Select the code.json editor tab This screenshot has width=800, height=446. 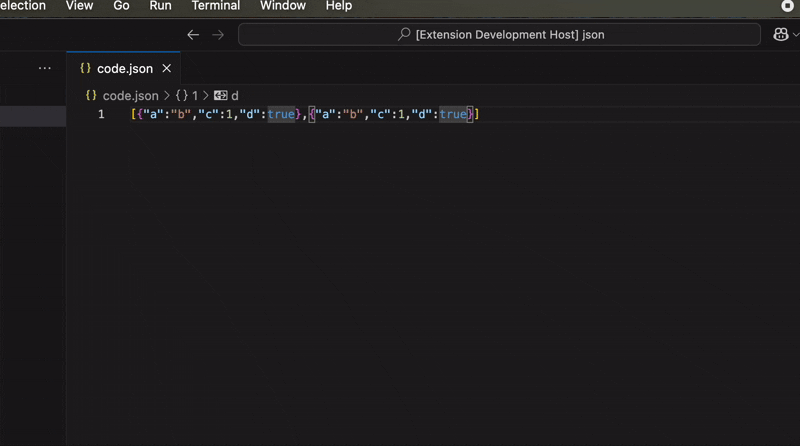123,68
